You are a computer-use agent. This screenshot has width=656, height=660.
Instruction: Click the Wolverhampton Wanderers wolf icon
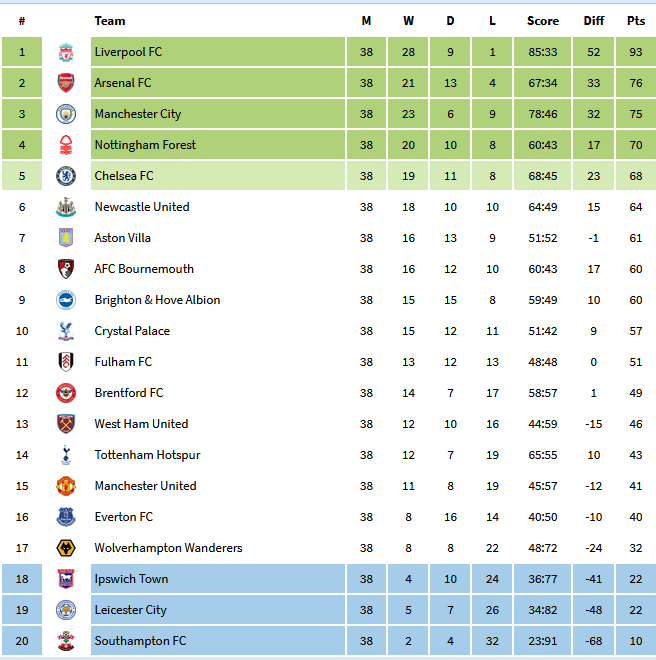(x=66, y=548)
